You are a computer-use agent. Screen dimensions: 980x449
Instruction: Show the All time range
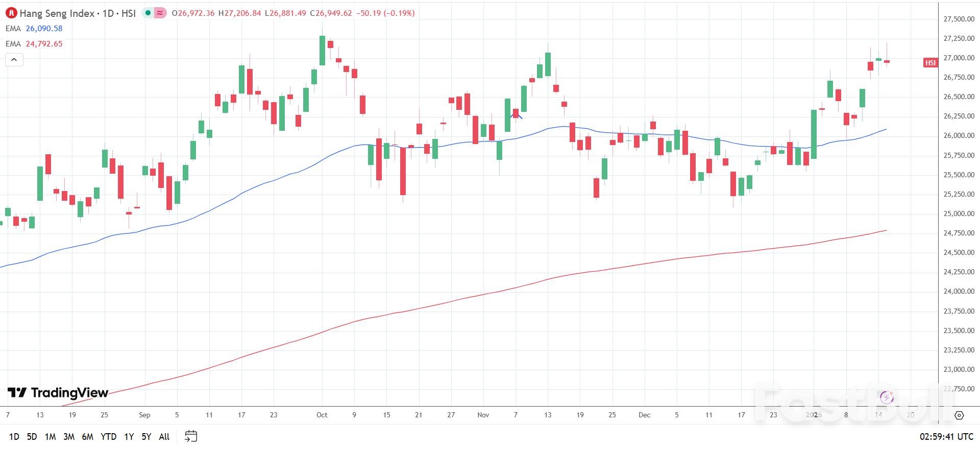[x=164, y=437]
